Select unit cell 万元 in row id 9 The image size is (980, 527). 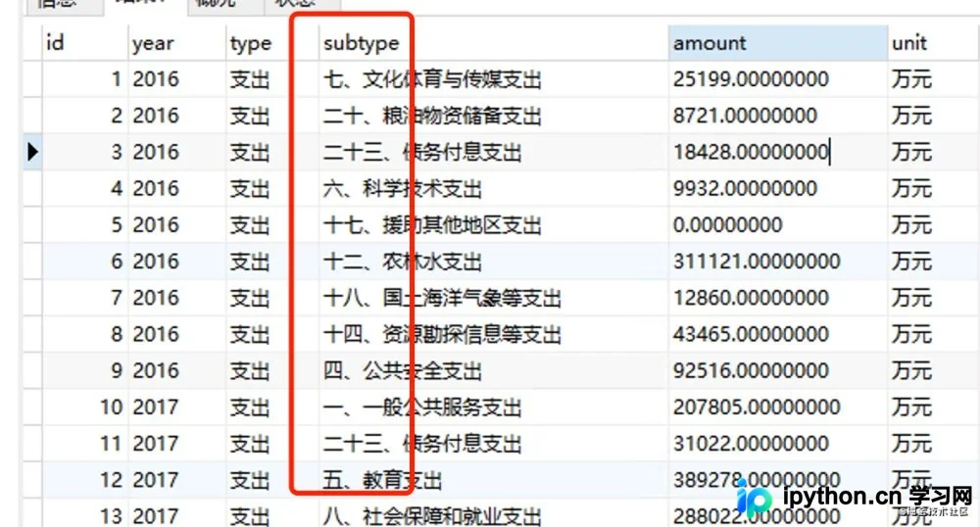pyautogui.click(x=934, y=370)
